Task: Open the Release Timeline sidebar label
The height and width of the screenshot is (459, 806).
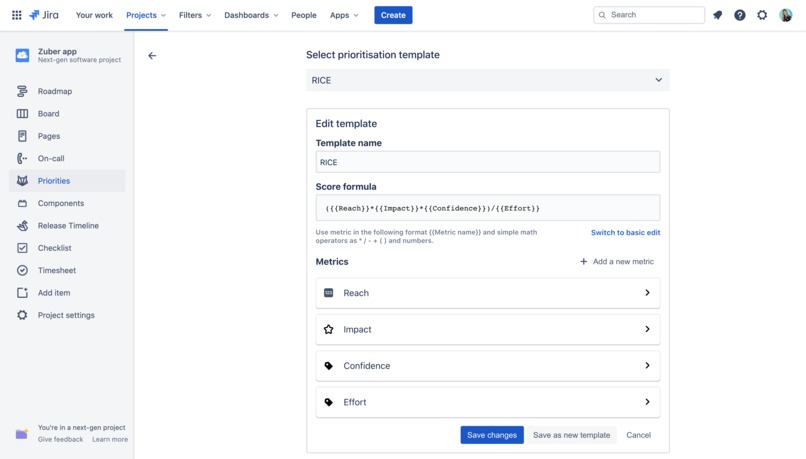Action: (68, 225)
